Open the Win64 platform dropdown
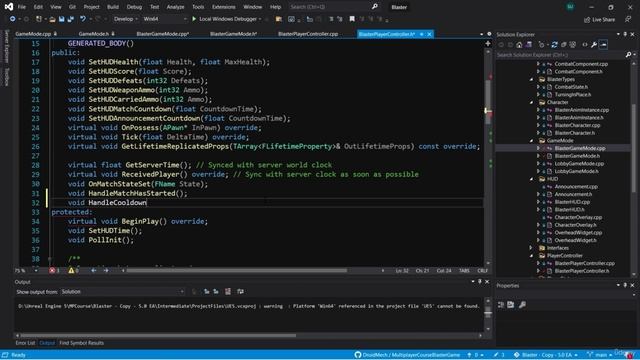Image resolution: width=640 pixels, height=360 pixels. pos(164,19)
